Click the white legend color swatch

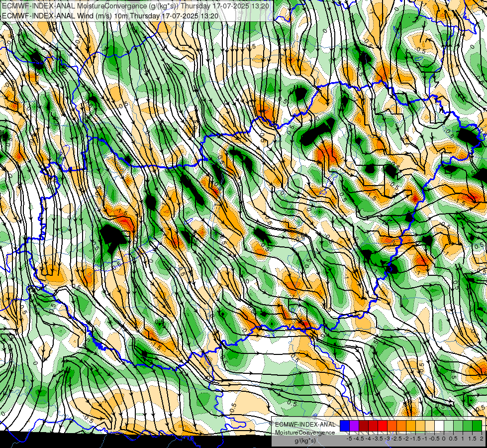(439, 426)
